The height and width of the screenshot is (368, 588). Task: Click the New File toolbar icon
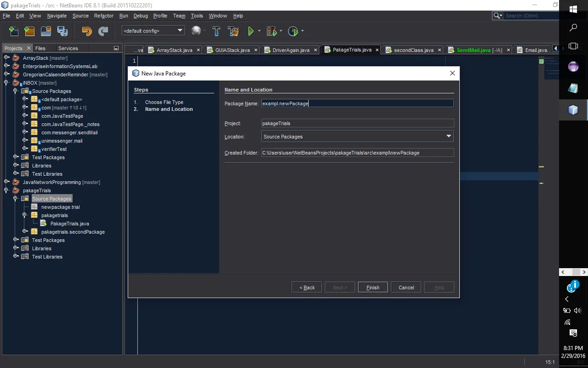click(14, 31)
